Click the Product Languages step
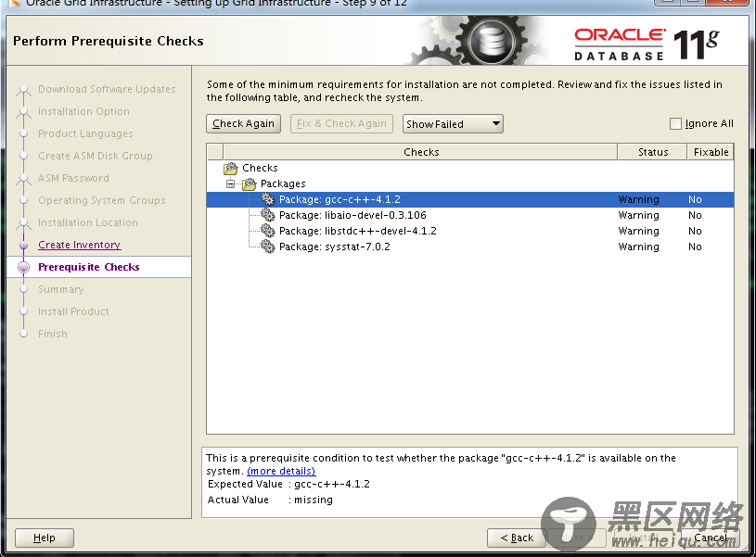 (x=85, y=133)
